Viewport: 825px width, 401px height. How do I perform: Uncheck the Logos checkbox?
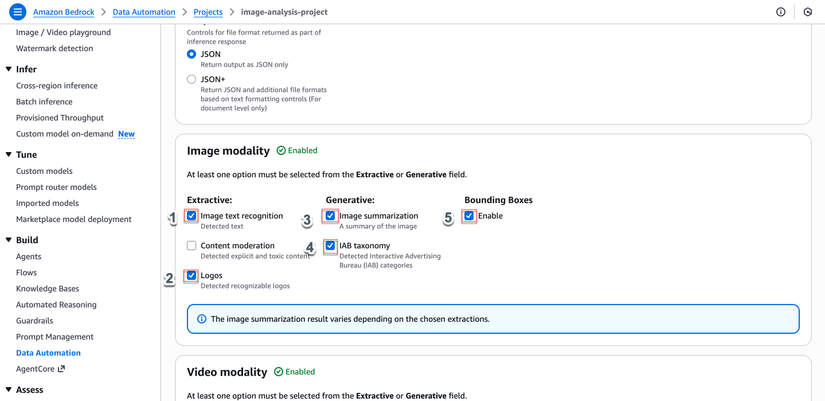coord(191,275)
